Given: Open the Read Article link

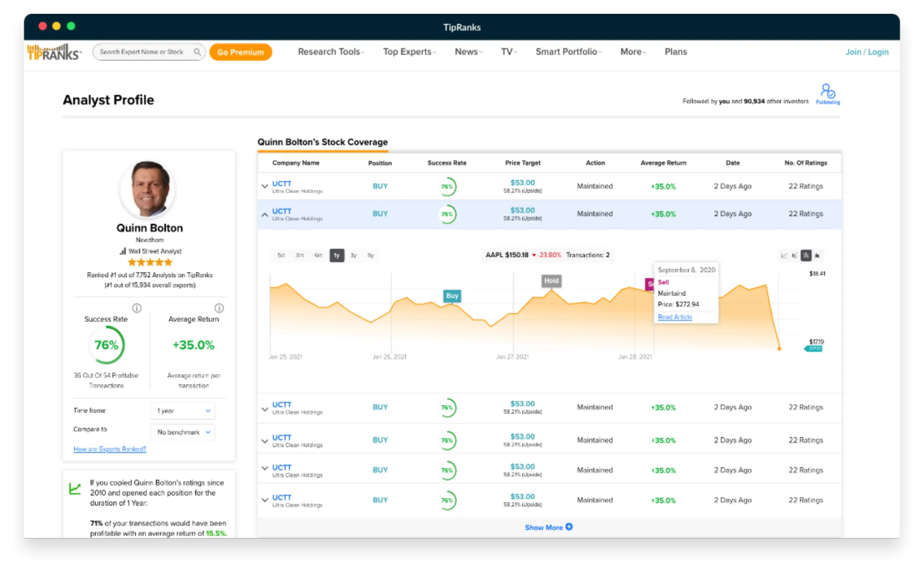Looking at the screenshot, I should (x=675, y=317).
